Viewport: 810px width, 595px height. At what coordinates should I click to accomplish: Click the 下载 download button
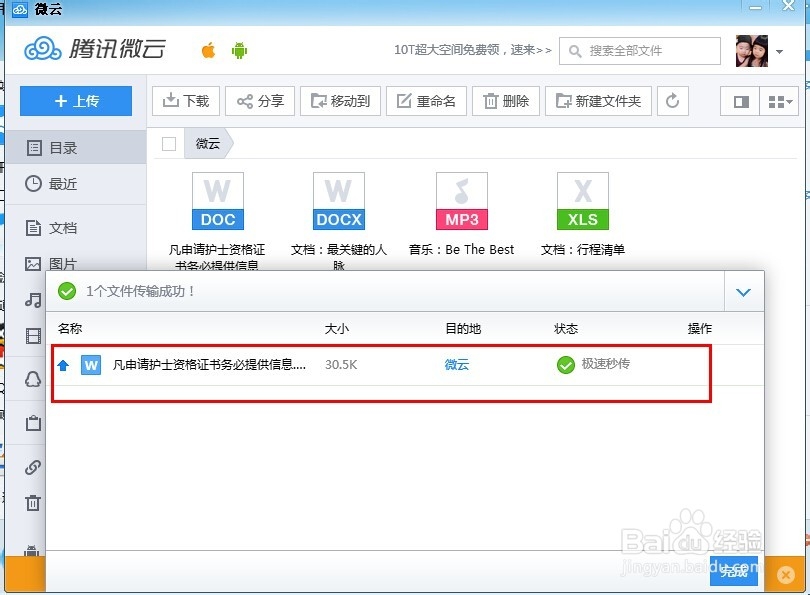point(186,101)
